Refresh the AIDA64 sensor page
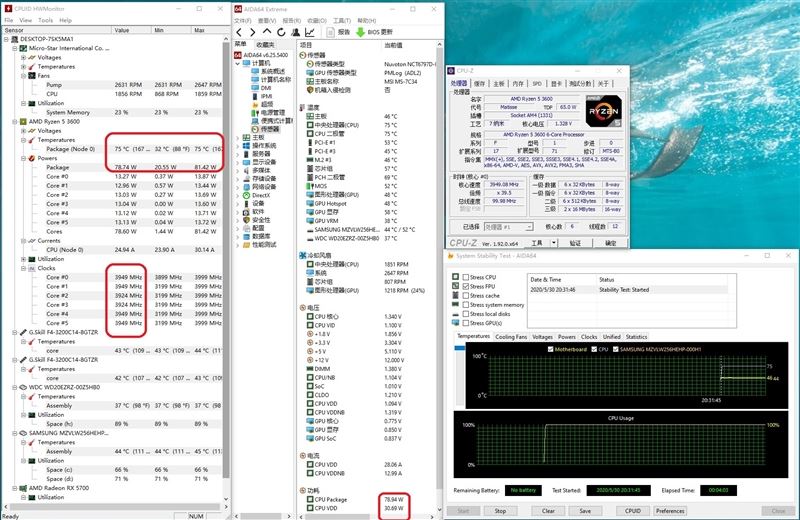This screenshot has width=800, height=520. pos(281,32)
